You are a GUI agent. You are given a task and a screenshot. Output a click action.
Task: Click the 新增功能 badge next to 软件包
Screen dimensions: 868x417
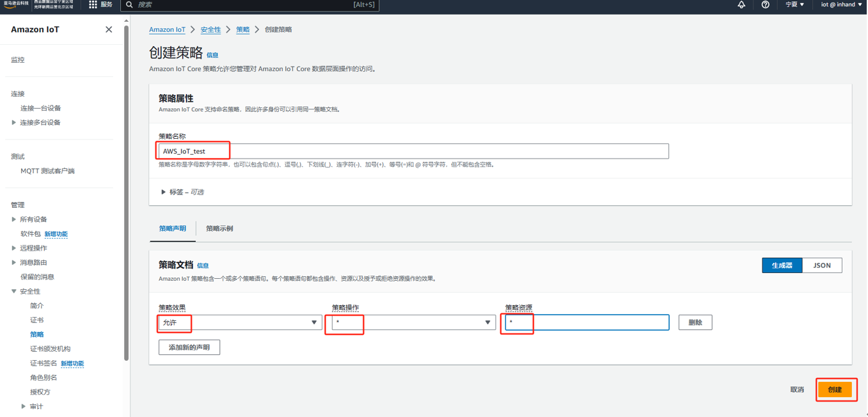tap(56, 234)
